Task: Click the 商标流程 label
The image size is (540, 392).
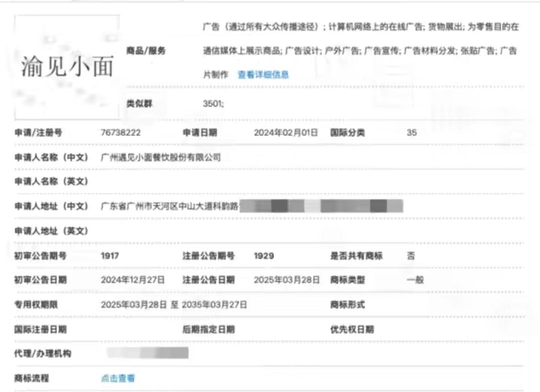Action: 31,378
